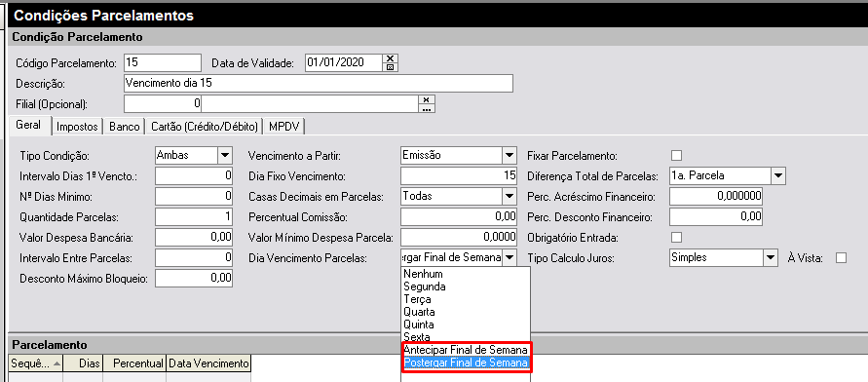The height and width of the screenshot is (382, 868).
Task: Toggle Obrigatório Entrada checkbox
Action: click(x=676, y=237)
